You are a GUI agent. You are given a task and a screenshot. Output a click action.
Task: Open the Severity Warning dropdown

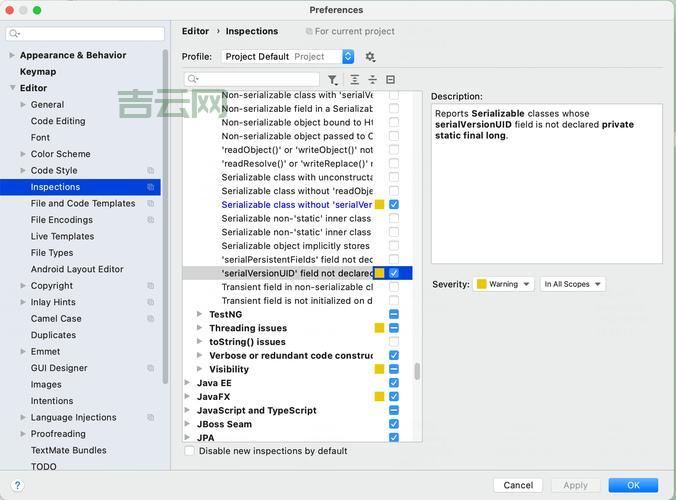pos(504,284)
